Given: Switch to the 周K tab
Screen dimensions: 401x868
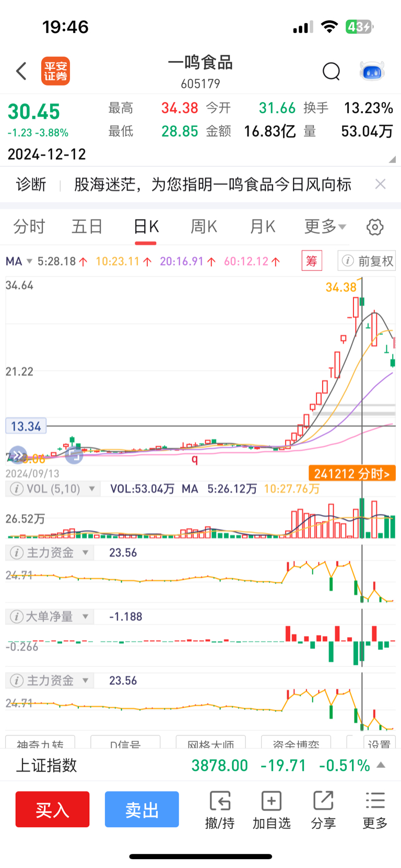Looking at the screenshot, I should tap(204, 227).
